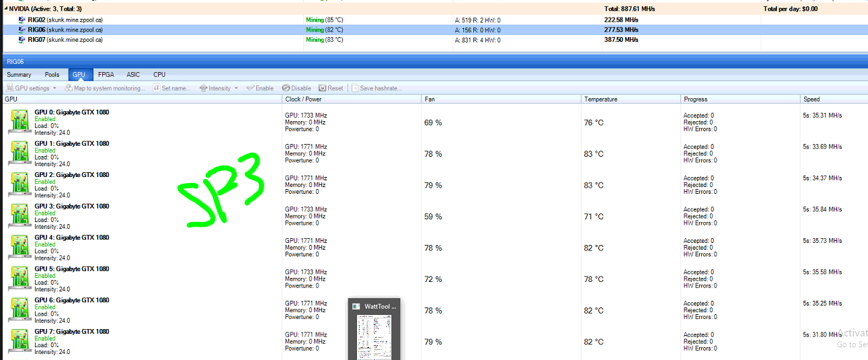Sort by Speed column header
Screen dimensions: 868x360
834,100
